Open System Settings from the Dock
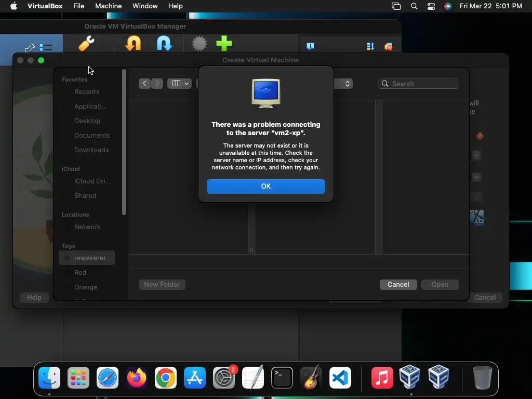Screen dimensions: 532x399 click(x=224, y=378)
